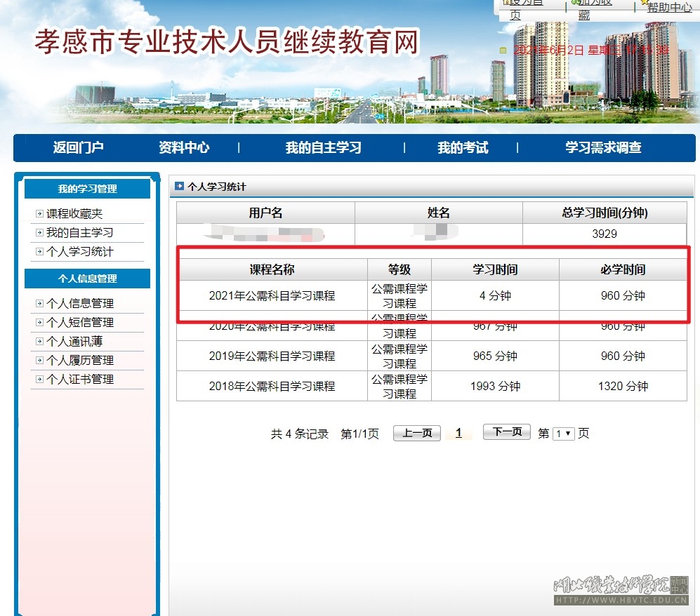Click the 加入收藏 icon at top
This screenshot has height=616, width=700.
(575, 2)
